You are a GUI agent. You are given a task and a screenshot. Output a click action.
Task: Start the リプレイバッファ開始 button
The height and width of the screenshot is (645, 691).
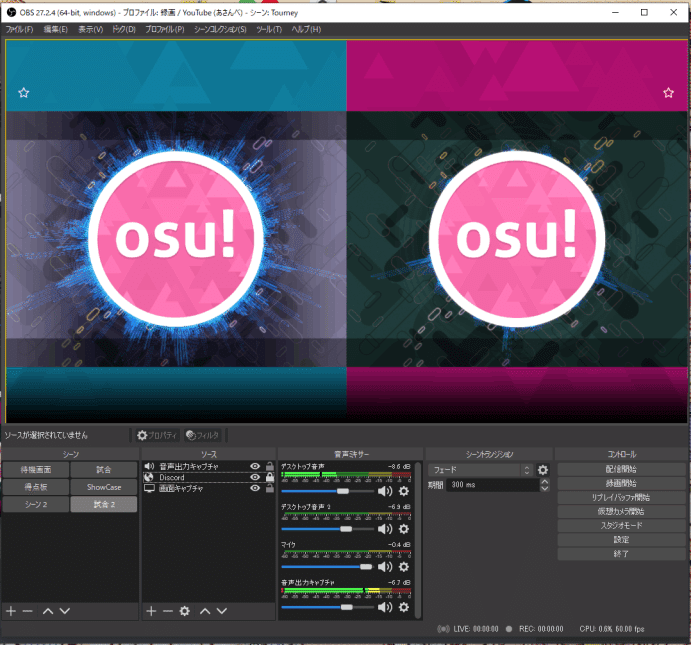click(x=621, y=497)
